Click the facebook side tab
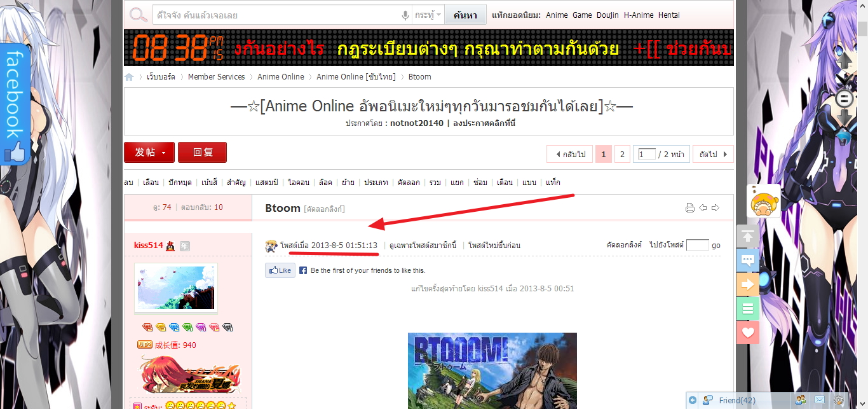 (x=15, y=104)
